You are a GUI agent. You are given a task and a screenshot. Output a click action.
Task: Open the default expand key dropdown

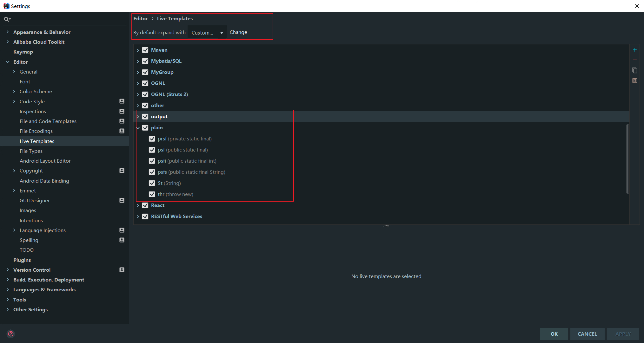pos(207,33)
